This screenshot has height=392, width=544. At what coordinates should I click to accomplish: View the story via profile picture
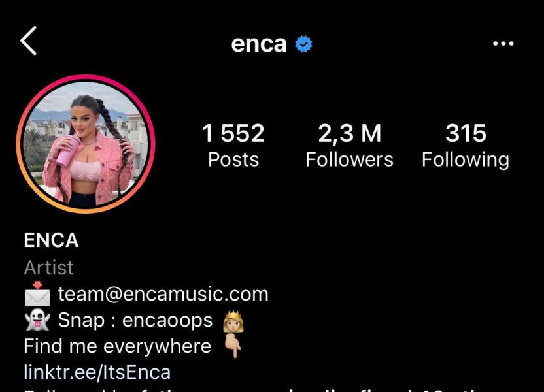[86, 144]
